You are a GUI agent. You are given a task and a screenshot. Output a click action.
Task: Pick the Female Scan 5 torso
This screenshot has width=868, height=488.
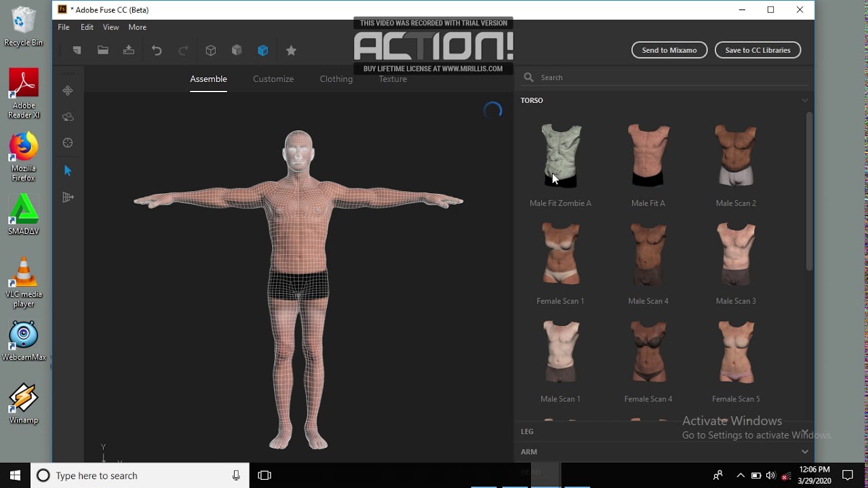pos(736,361)
